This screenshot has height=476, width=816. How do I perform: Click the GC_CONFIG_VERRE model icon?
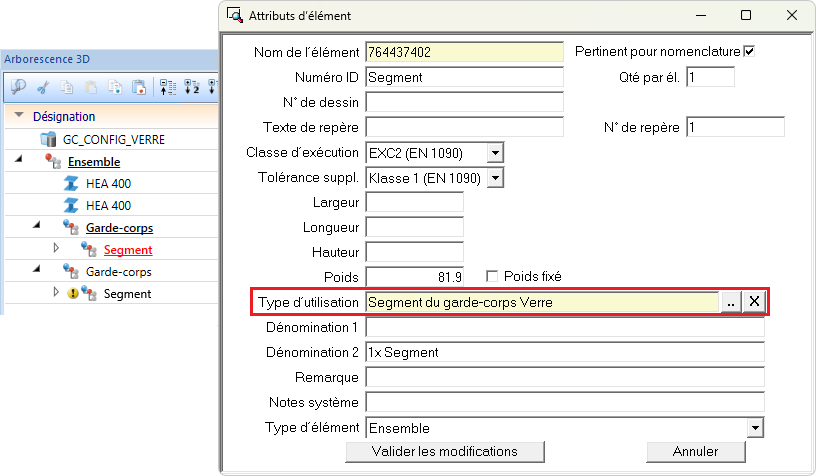[48, 139]
